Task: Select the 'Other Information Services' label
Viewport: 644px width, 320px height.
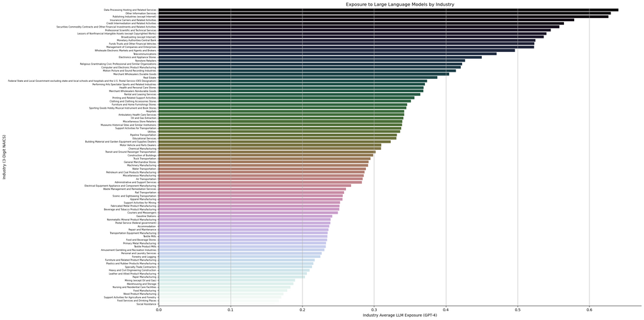Action: [x=141, y=13]
